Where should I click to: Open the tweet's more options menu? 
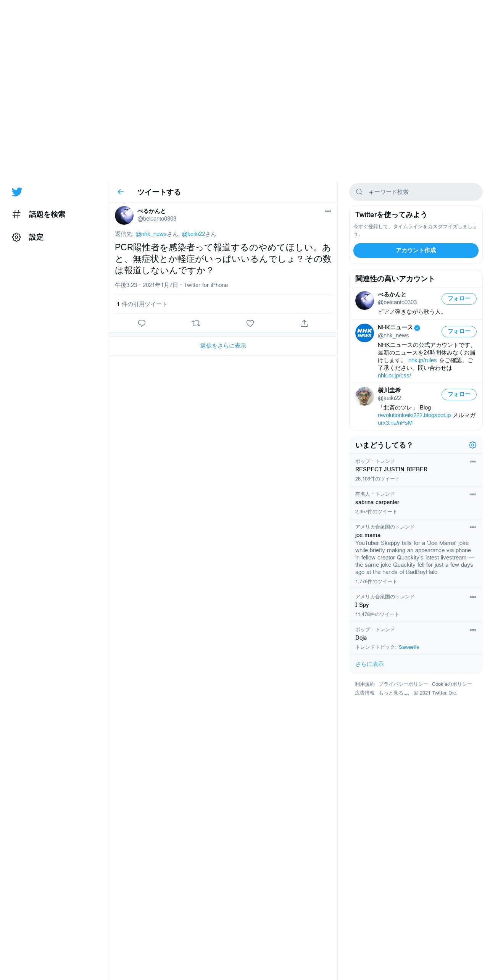point(328,211)
